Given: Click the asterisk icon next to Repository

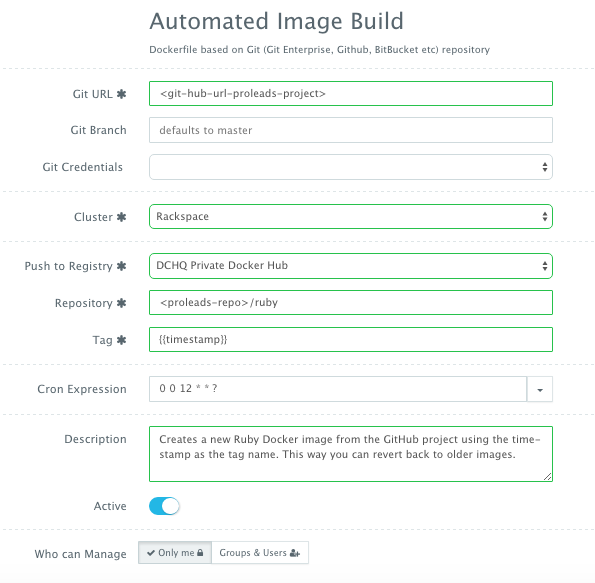Looking at the screenshot, I should tap(121, 303).
